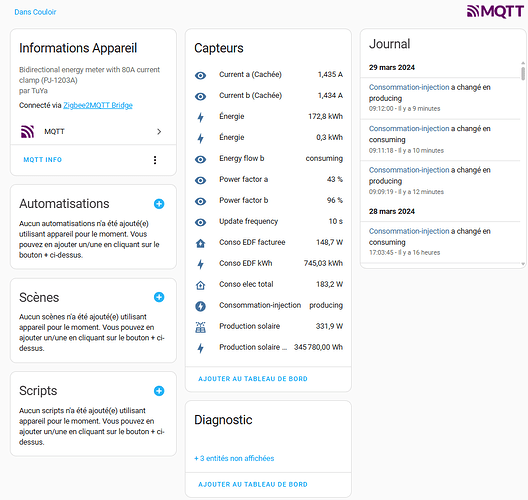
Task: Click the MQTT logo in the top right
Action: tap(495, 11)
